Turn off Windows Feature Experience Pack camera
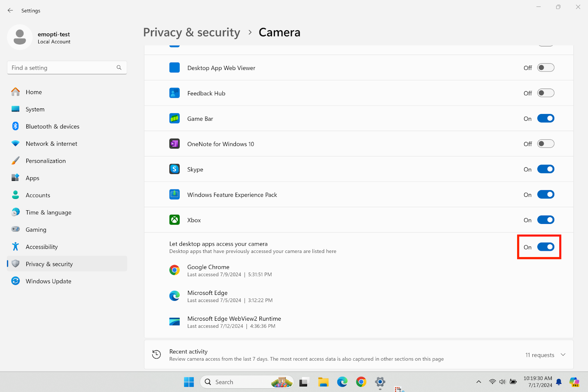The height and width of the screenshot is (392, 588). tap(546, 195)
